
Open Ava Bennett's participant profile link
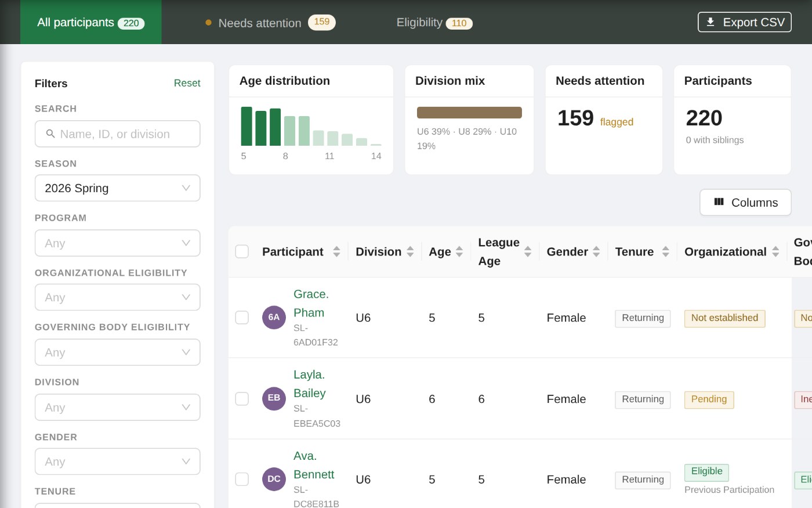click(x=314, y=465)
